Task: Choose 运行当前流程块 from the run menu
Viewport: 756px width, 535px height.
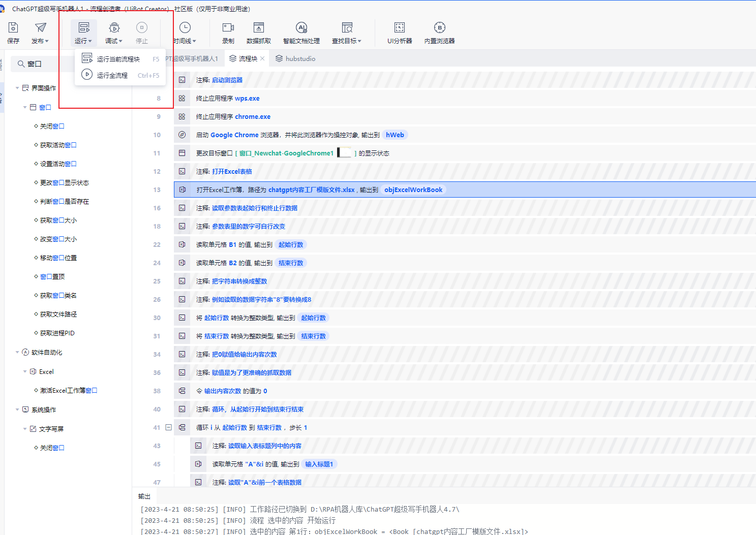Action: point(120,59)
